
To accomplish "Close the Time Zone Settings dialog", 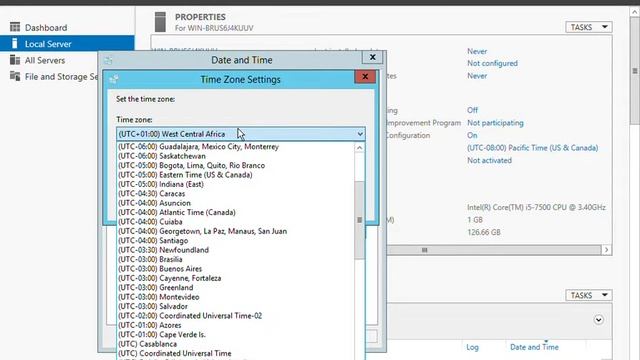I will point(365,77).
